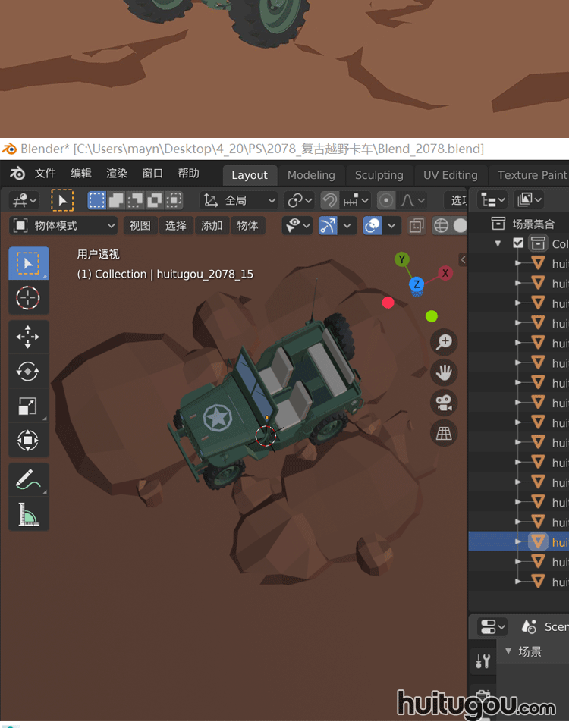Select the Annotate pencil tool
The image size is (569, 728).
coord(28,479)
